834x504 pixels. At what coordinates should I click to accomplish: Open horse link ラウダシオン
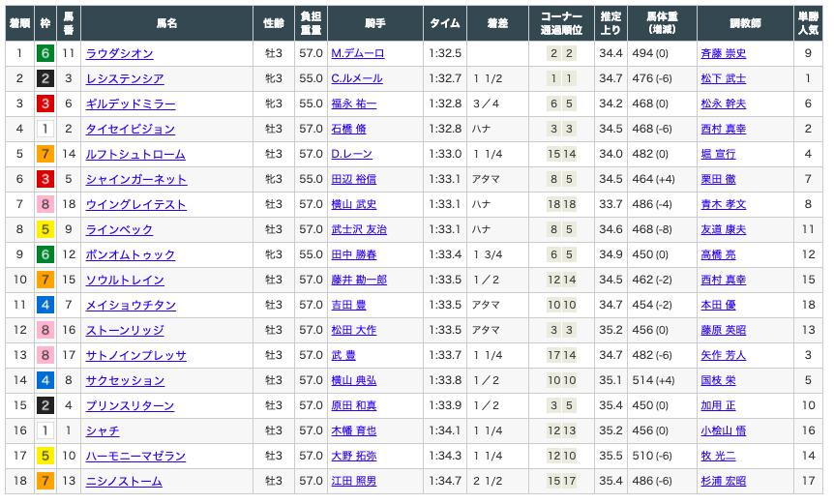point(120,54)
